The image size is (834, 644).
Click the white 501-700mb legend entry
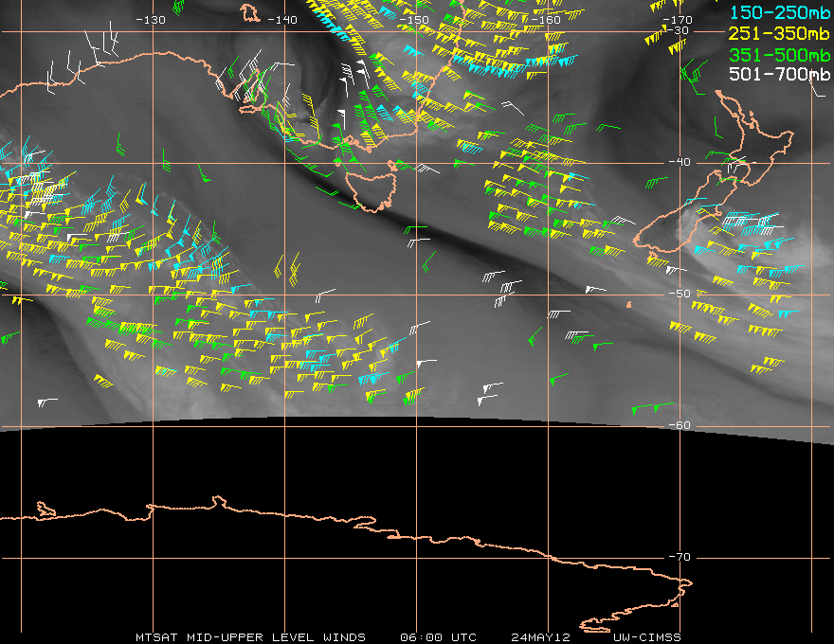pyautogui.click(x=779, y=74)
